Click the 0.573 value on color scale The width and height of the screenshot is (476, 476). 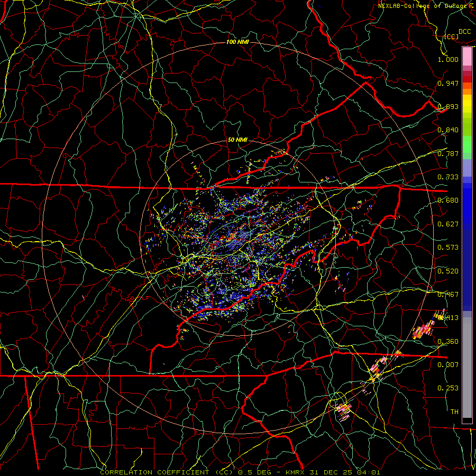(448, 248)
